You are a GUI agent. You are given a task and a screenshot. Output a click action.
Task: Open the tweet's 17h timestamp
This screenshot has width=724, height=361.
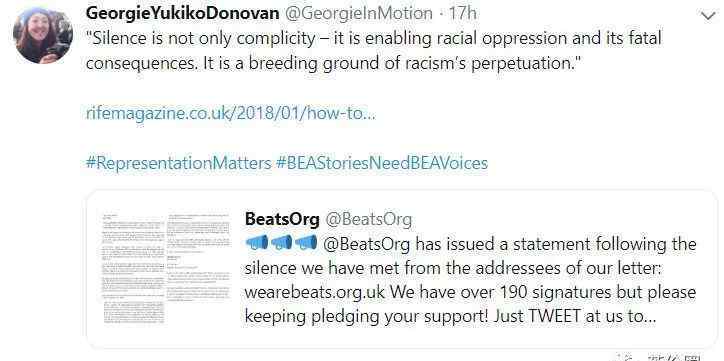click(x=462, y=13)
